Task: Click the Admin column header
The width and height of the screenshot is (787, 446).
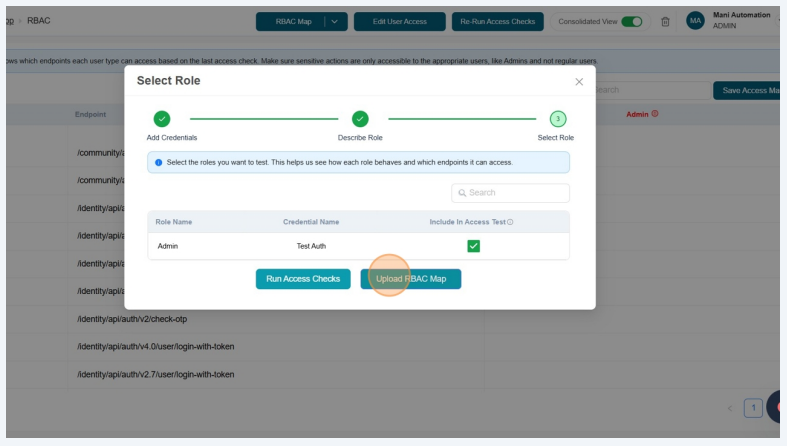Action: coord(637,114)
